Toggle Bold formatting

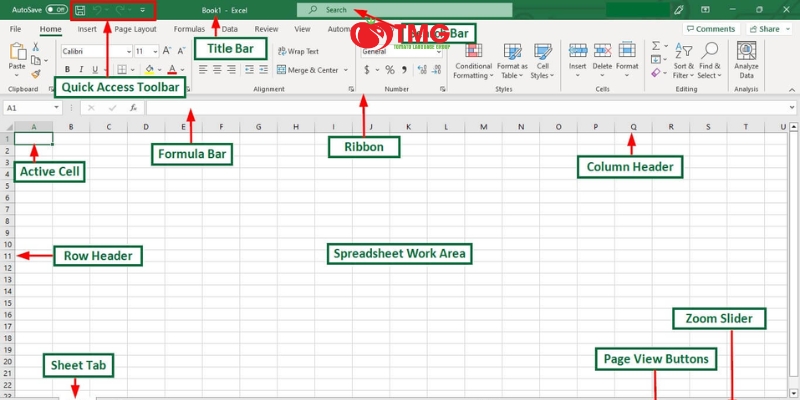click(x=67, y=69)
